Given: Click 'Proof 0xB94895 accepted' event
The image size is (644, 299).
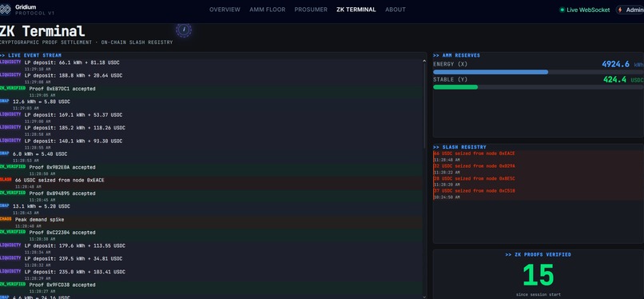Looking at the screenshot, I should [x=62, y=193].
